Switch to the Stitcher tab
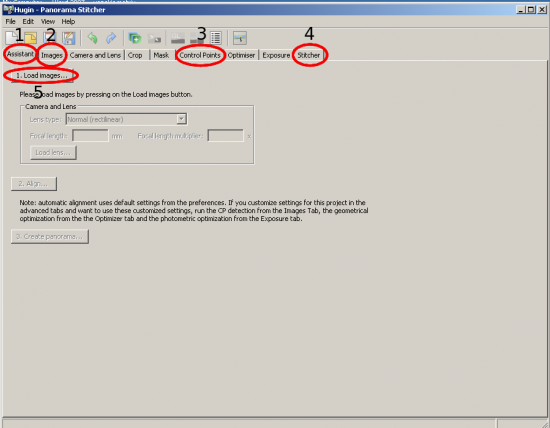The width and height of the screenshot is (550, 428). pyautogui.click(x=309, y=55)
